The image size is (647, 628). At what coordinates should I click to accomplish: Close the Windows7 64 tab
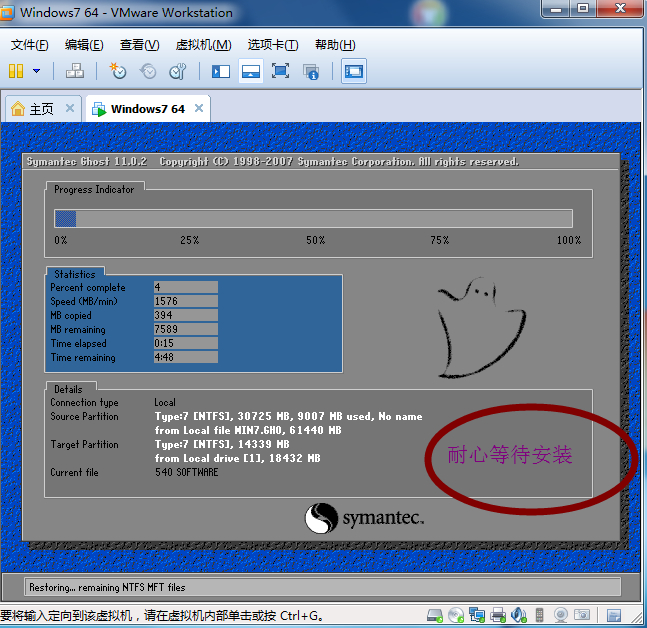(199, 108)
